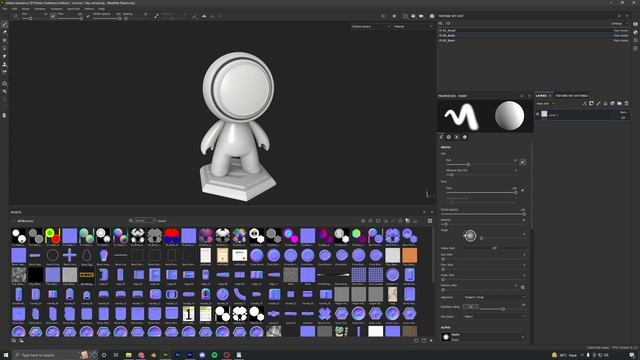Open Alignment Tangent Wrap dropdown
640x360 pixels.
tap(494, 297)
